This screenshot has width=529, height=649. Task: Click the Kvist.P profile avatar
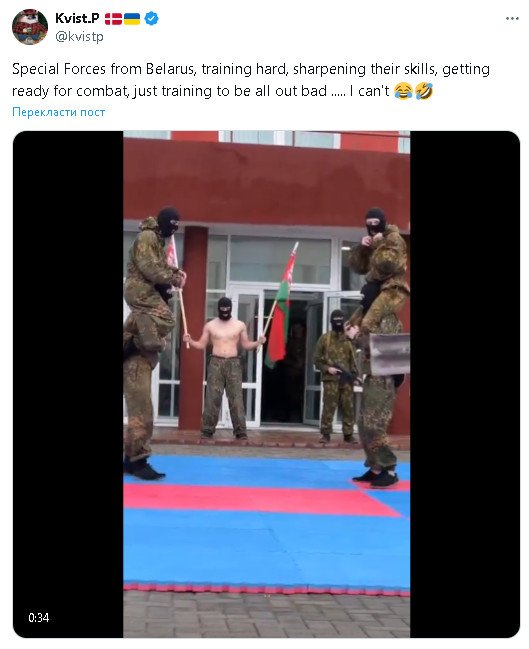tap(29, 27)
